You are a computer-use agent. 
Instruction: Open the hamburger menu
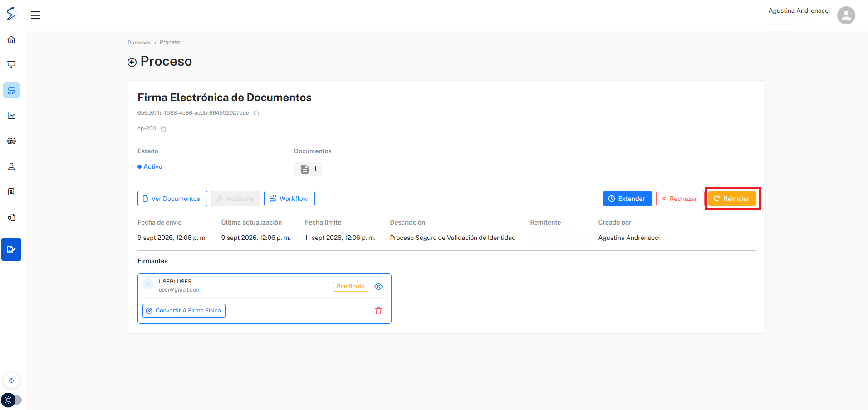click(35, 15)
